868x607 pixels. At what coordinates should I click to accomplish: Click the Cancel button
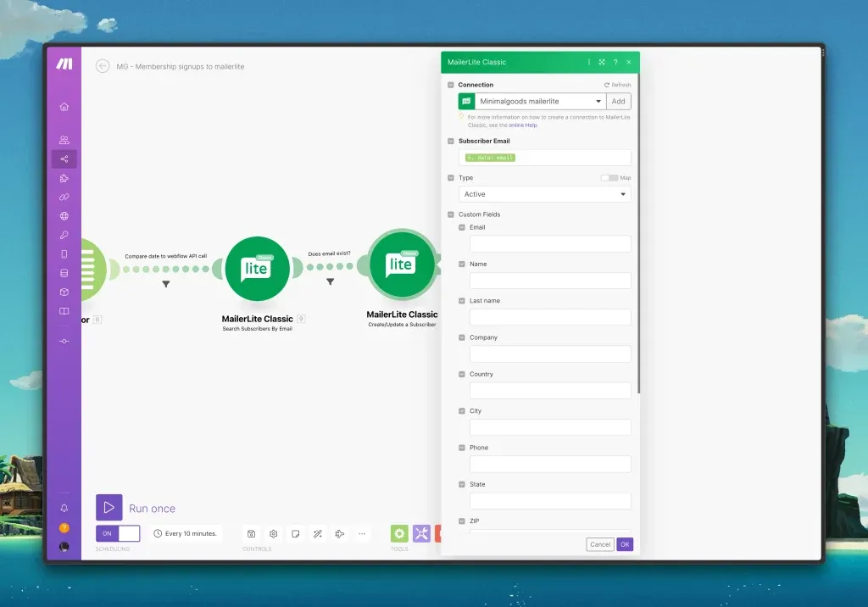[600, 544]
